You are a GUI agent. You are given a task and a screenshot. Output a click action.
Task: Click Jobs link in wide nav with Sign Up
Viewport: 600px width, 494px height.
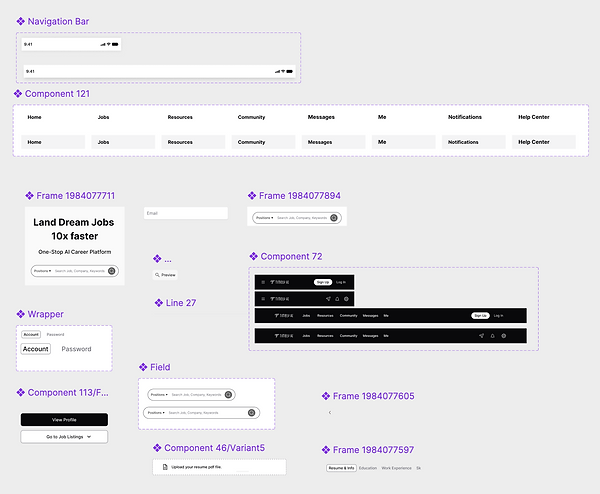306,316
